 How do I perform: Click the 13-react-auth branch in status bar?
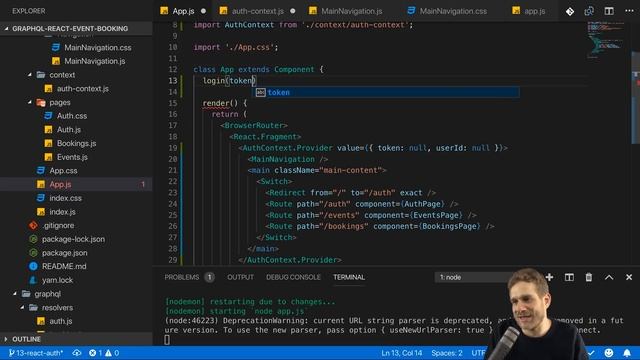click(36, 353)
